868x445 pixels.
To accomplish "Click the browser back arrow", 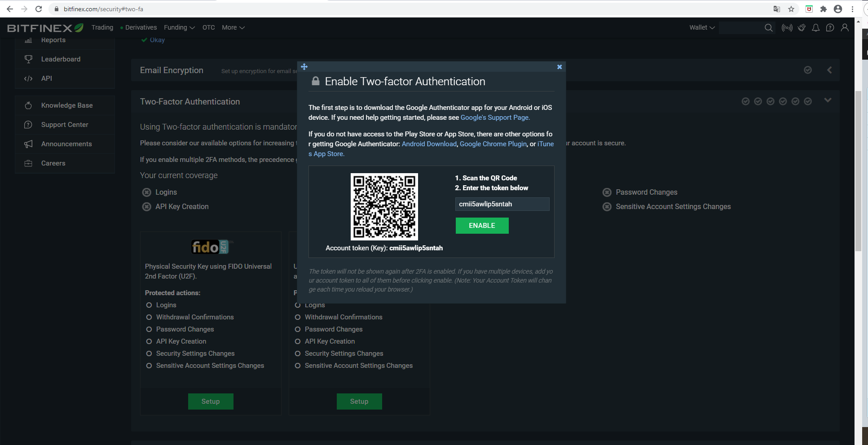I will coord(10,9).
